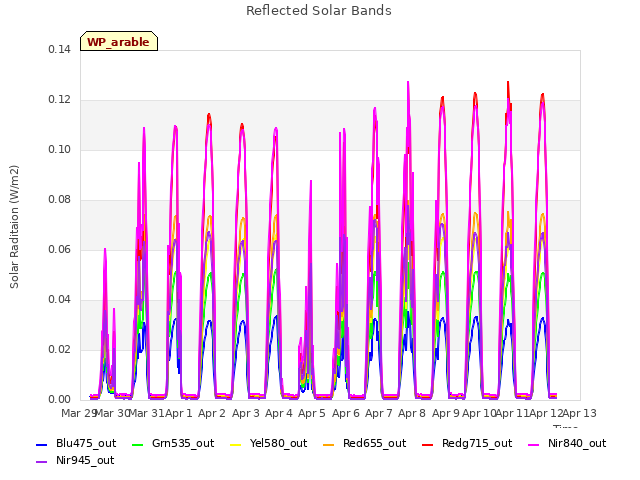Viewport: 640px width, 480px height.
Task: Toggle the Blu475_out legend label
Action: click(86, 444)
